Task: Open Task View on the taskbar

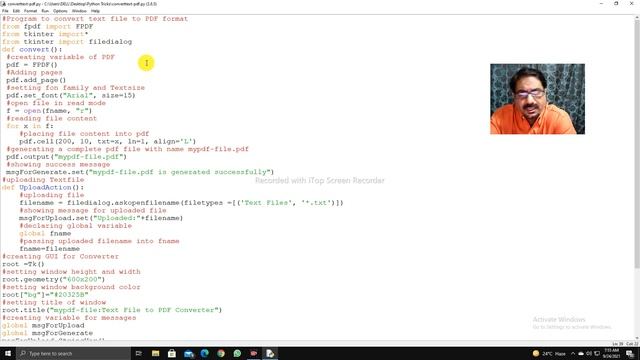Action: click(138, 353)
